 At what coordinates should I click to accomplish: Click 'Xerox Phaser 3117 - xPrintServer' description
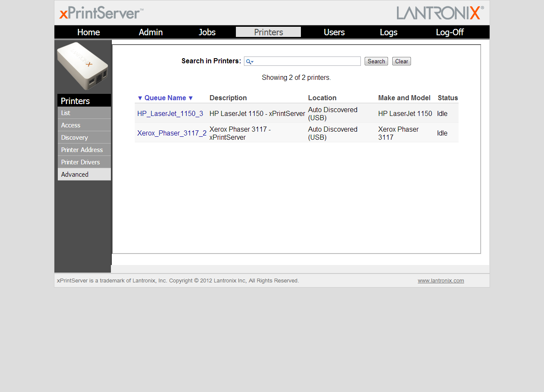[x=240, y=133]
